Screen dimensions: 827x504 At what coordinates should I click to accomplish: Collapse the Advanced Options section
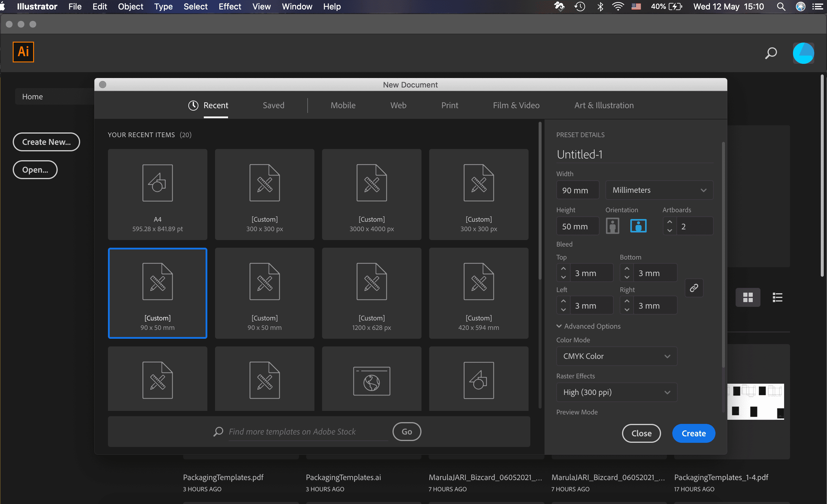(588, 326)
